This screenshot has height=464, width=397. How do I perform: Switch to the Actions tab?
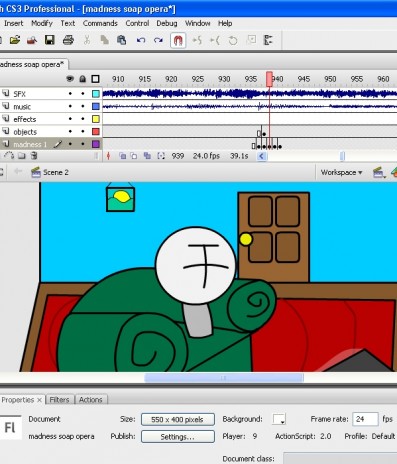click(x=91, y=400)
